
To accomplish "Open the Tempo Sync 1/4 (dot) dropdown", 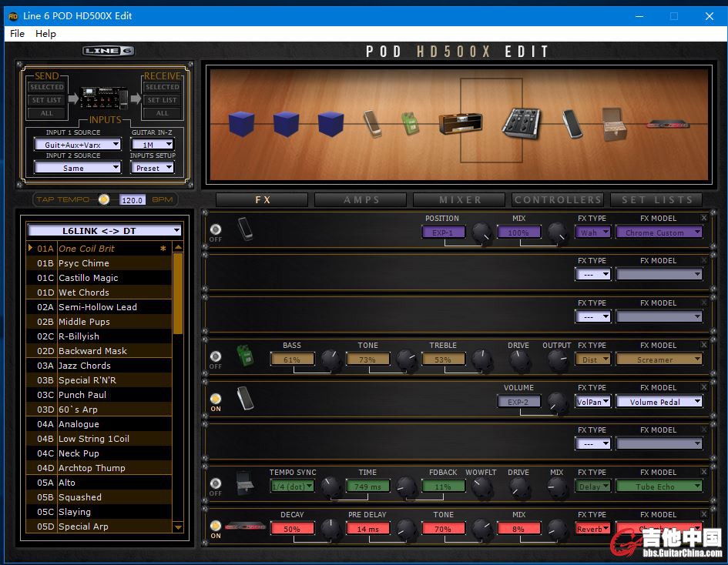I will 292,486.
